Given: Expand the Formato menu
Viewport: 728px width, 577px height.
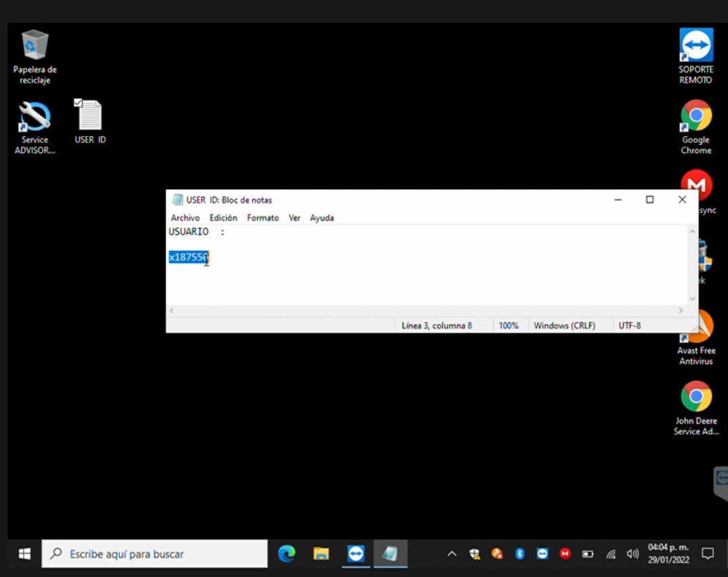Looking at the screenshot, I should tap(262, 218).
